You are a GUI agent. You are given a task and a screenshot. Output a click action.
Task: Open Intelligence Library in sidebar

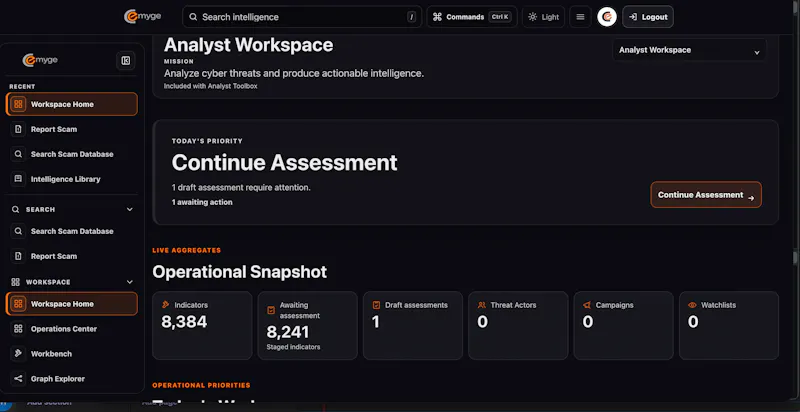pos(72,179)
